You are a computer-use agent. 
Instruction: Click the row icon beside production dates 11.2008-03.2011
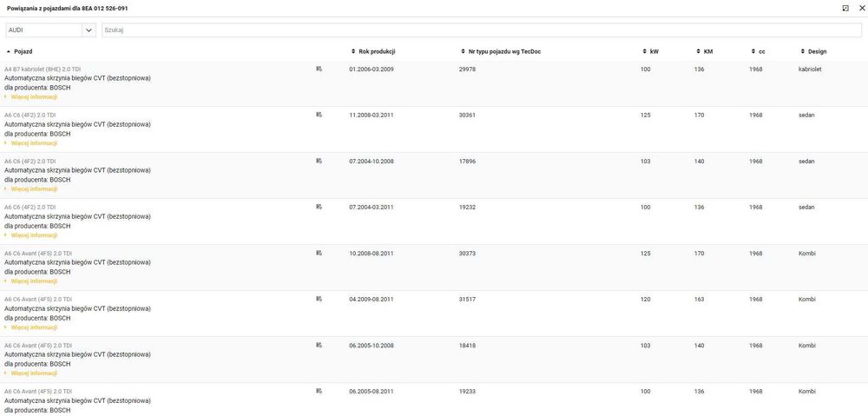tap(319, 115)
